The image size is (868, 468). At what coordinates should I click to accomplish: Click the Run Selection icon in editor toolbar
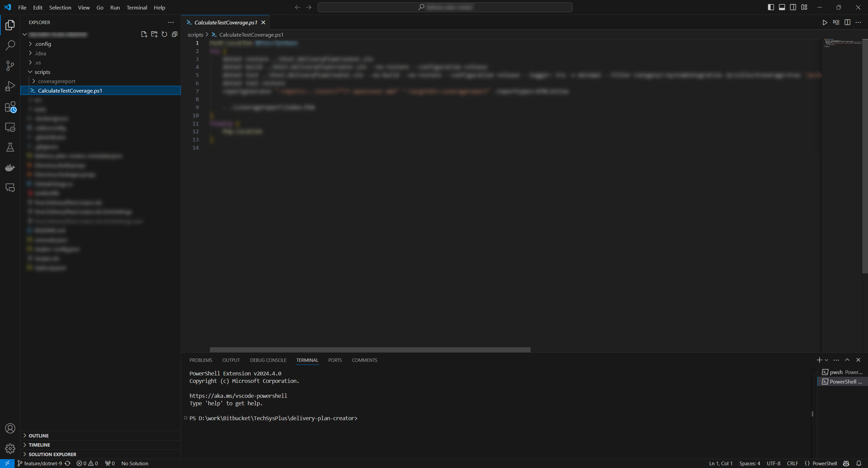pos(836,22)
